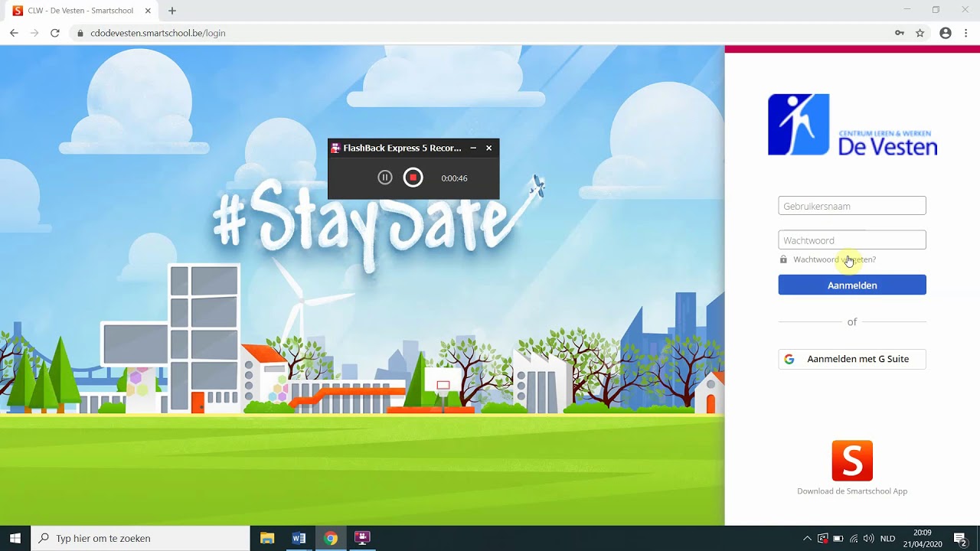Bookmark this page with star icon
Viewport: 980px width, 551px height.
[920, 33]
